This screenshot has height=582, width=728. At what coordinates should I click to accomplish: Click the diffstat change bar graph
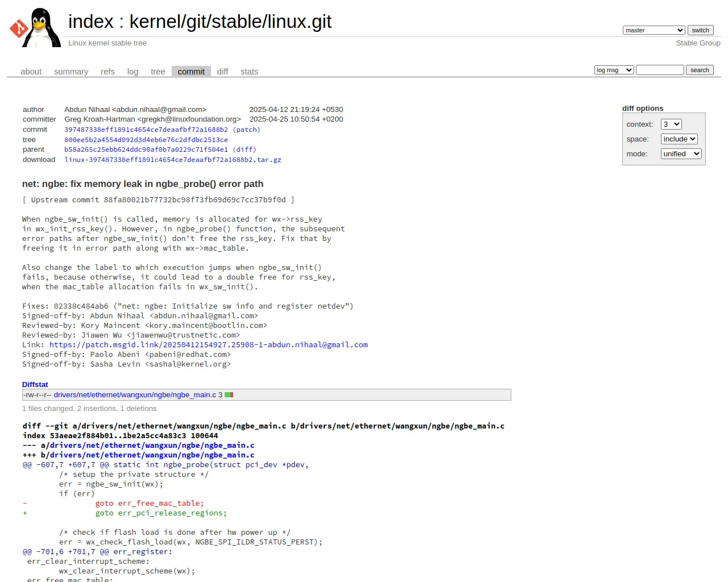pos(229,395)
